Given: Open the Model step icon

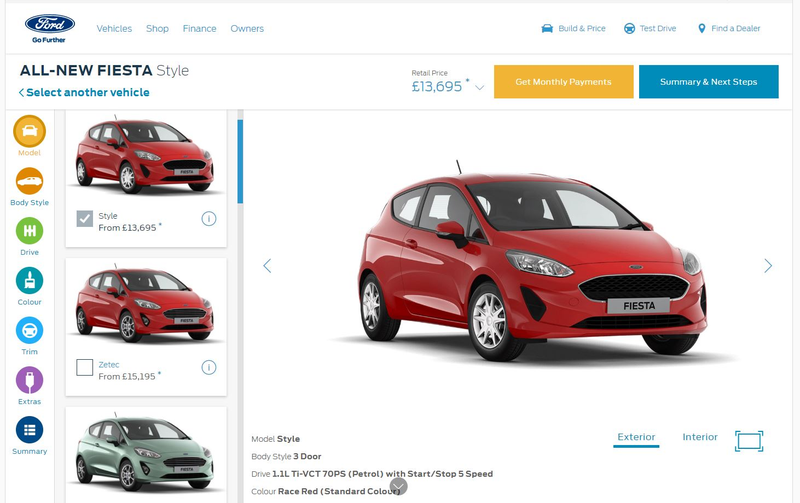Looking at the screenshot, I should click(x=30, y=131).
